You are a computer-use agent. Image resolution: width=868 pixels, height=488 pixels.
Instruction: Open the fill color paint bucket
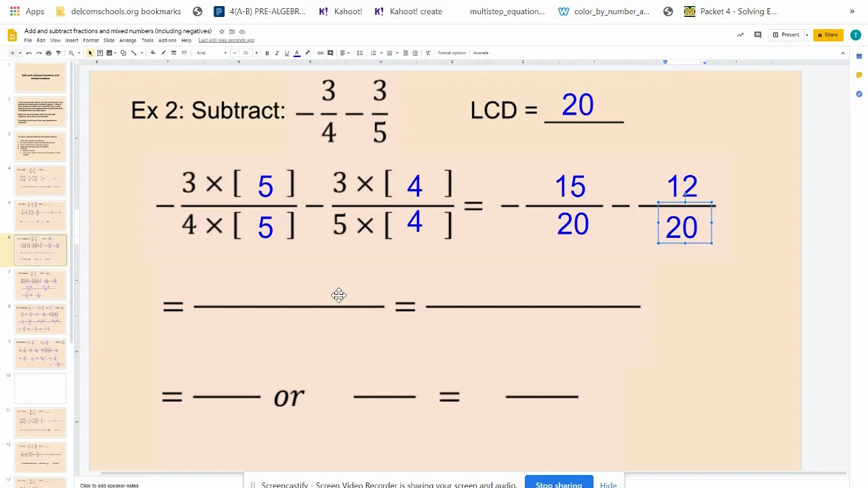click(153, 53)
